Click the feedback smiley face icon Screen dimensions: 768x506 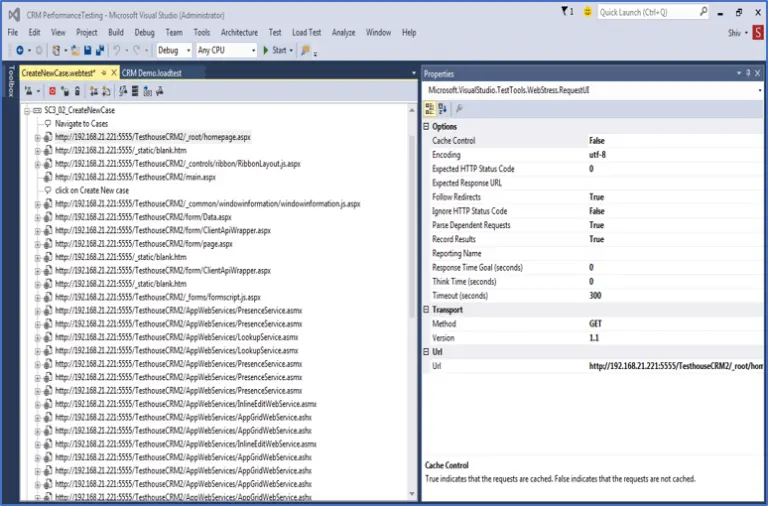coord(586,12)
